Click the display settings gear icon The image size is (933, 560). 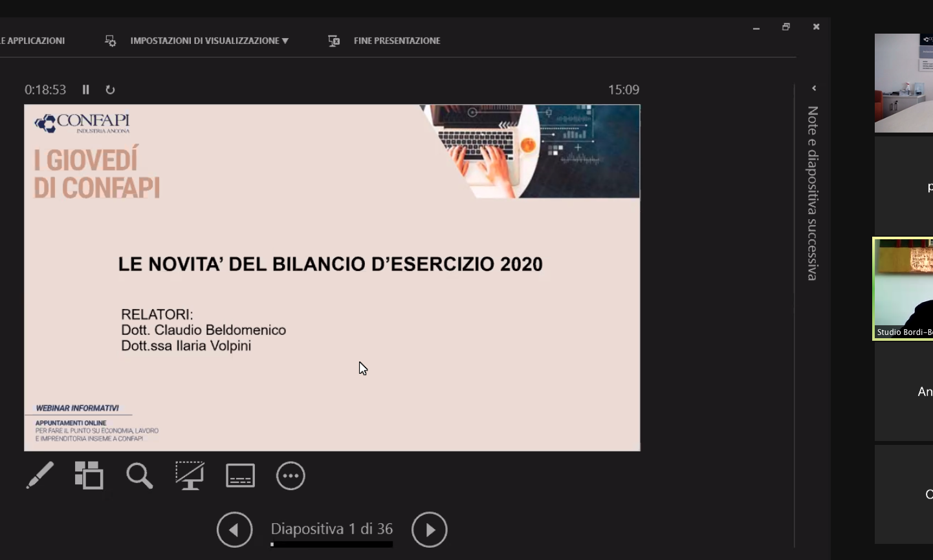[110, 41]
